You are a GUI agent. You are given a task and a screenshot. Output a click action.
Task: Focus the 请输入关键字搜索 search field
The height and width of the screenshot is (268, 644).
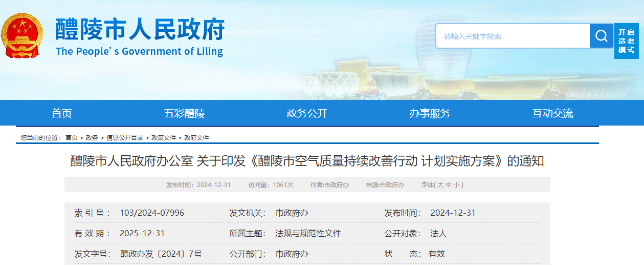[513, 36]
